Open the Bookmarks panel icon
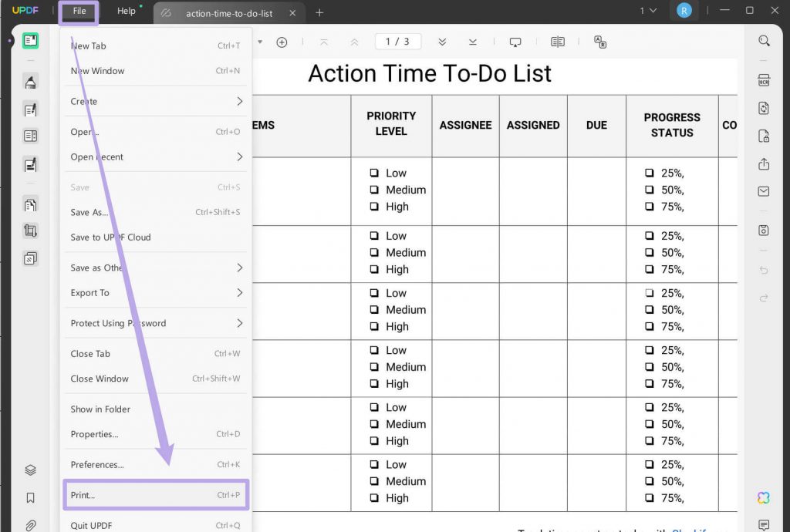This screenshot has width=790, height=532. 30,497
